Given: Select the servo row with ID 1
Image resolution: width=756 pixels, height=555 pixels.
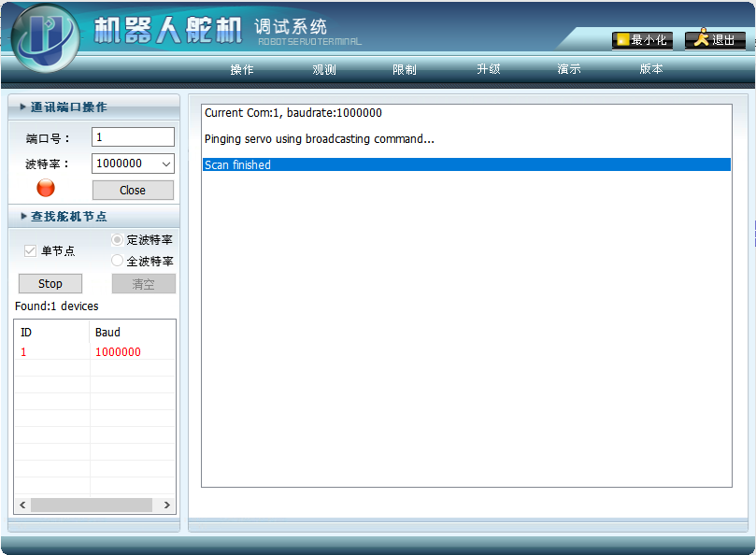Looking at the screenshot, I should pos(95,352).
